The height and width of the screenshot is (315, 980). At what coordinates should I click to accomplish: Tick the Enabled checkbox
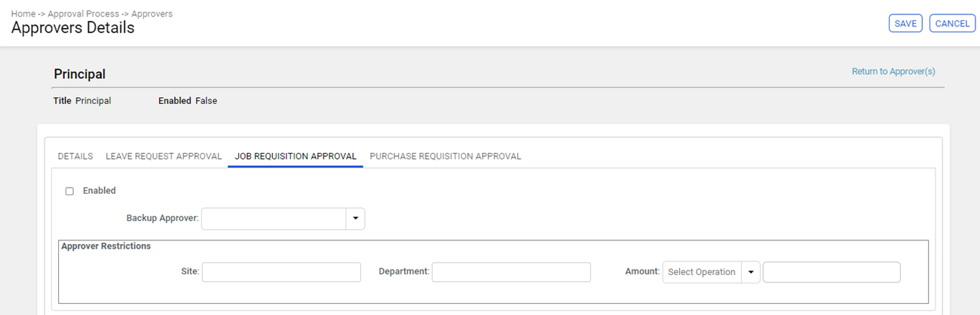click(69, 191)
